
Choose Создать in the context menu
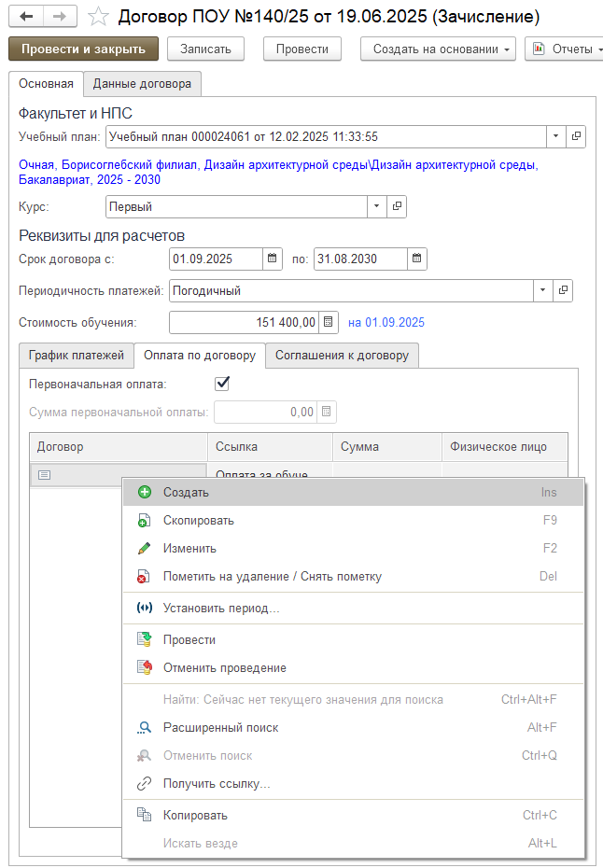(x=186, y=492)
